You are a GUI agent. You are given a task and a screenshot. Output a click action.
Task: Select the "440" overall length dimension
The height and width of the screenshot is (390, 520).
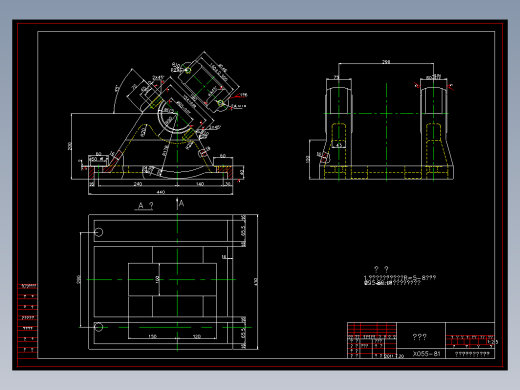coord(161,192)
